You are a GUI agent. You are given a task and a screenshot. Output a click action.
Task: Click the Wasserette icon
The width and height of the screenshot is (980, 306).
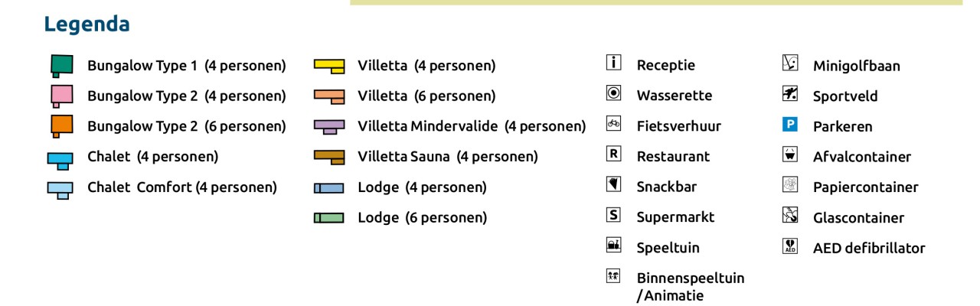point(613,93)
